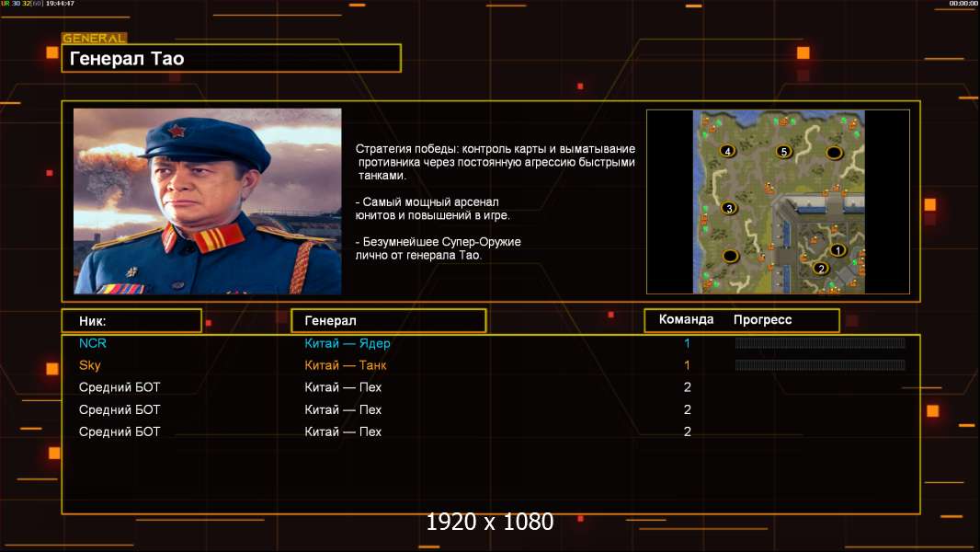The height and width of the screenshot is (552, 980).
Task: Click the 'Безумнейшее Супер-Оружие' bullet text
Action: click(x=439, y=248)
